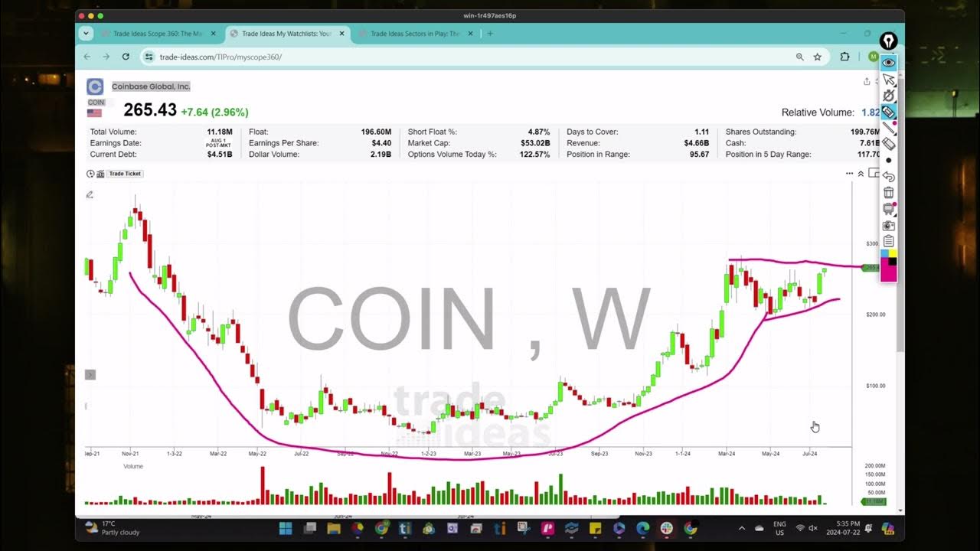Open the browser tab search dropdown arrow
The image size is (980, 551).
(86, 34)
